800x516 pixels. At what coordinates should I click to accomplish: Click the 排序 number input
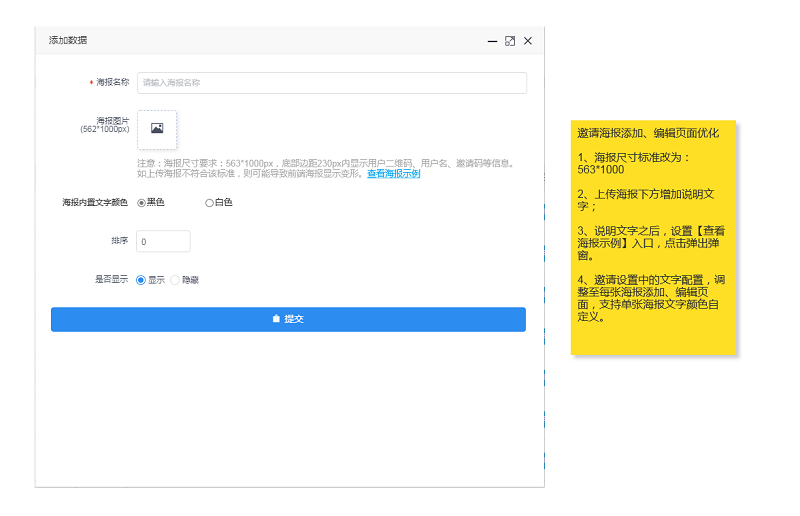[163, 241]
